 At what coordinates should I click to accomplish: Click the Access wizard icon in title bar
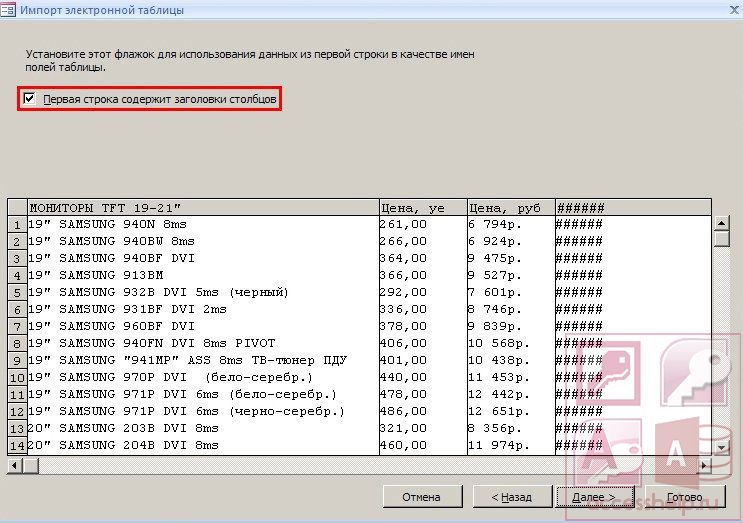[x=8, y=9]
